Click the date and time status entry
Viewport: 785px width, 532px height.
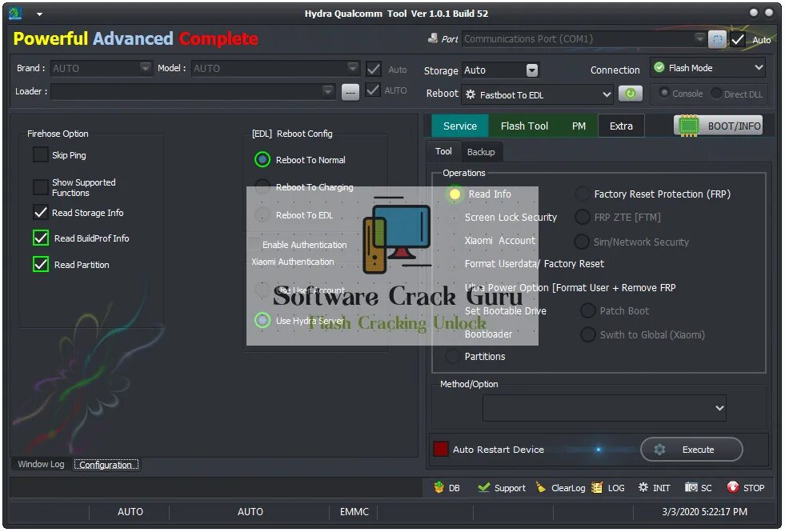(x=704, y=511)
